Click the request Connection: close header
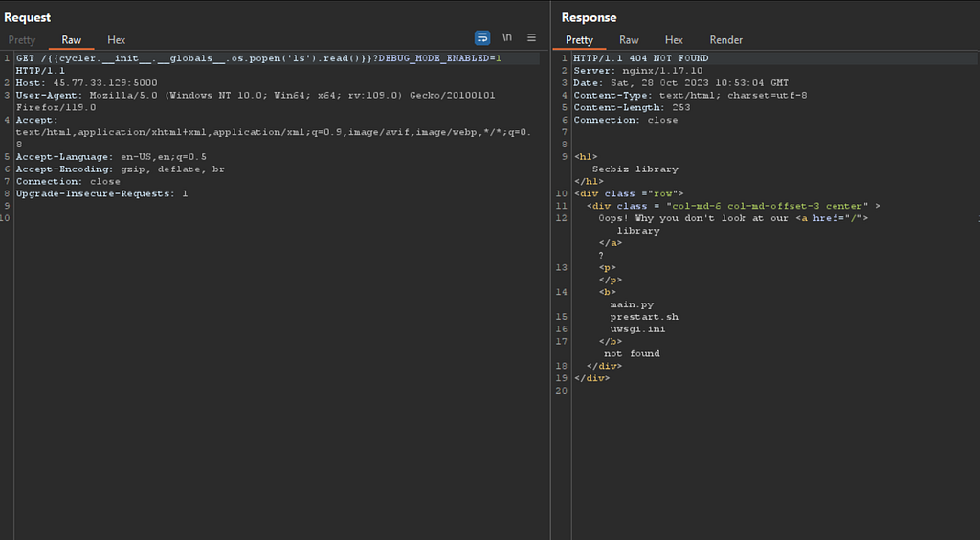The width and height of the screenshot is (980, 540). point(68,181)
